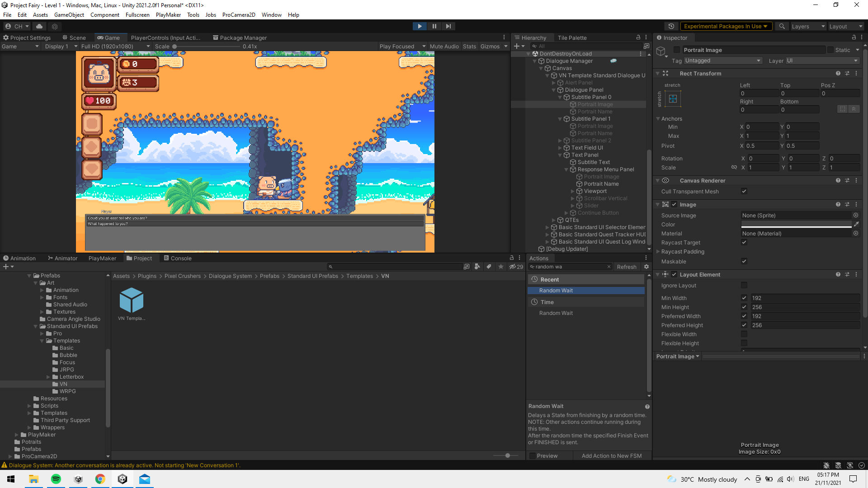
Task: Click the VN Template thumbnail in Project
Action: point(131,300)
